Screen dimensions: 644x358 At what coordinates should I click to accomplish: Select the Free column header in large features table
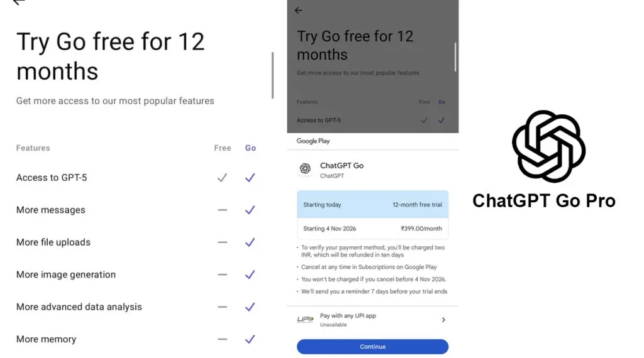click(x=223, y=148)
